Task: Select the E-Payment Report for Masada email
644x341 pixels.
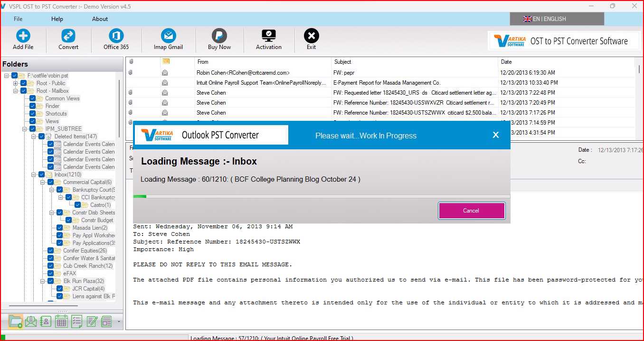Action: pyautogui.click(x=380, y=83)
